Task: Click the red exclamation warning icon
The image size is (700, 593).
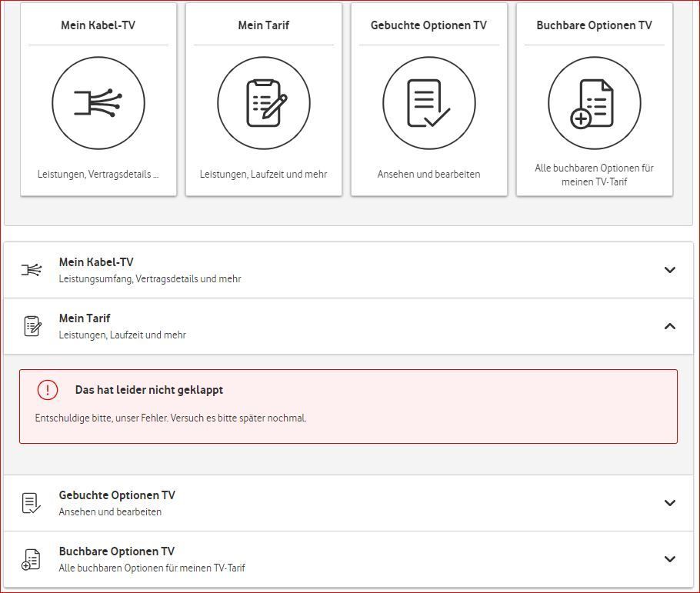Action: coord(48,390)
